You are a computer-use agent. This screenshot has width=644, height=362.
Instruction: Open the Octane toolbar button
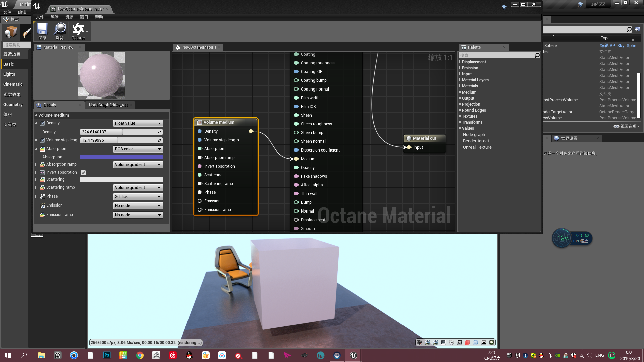point(78,29)
